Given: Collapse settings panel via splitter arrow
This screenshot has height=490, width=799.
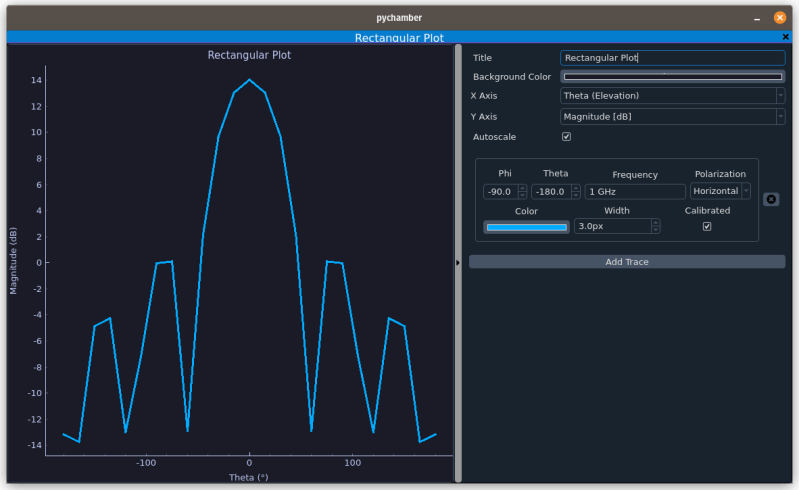Looking at the screenshot, I should [x=458, y=263].
